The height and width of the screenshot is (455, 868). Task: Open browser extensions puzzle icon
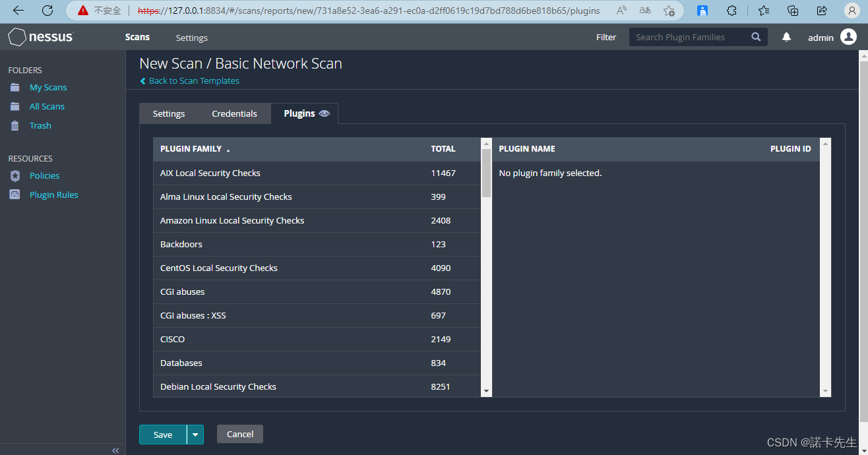pos(731,11)
